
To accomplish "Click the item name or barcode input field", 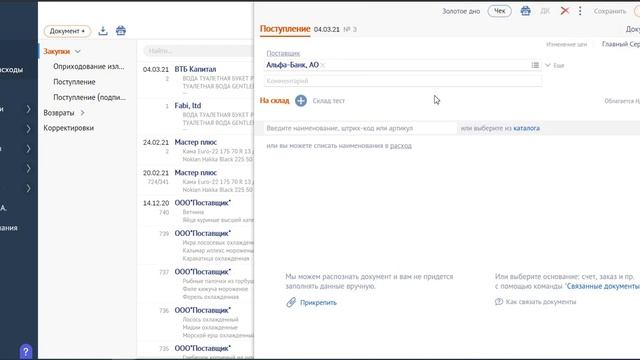I will point(360,128).
